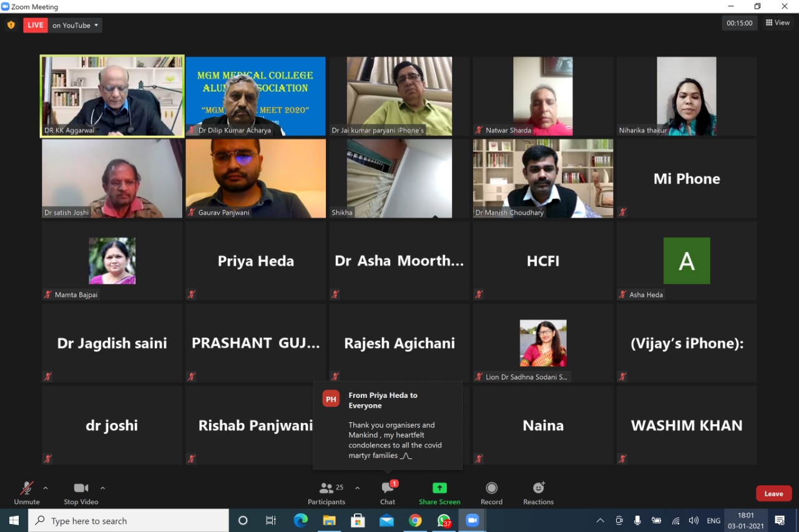
Task: Click the taskbar search box
Action: (x=129, y=521)
